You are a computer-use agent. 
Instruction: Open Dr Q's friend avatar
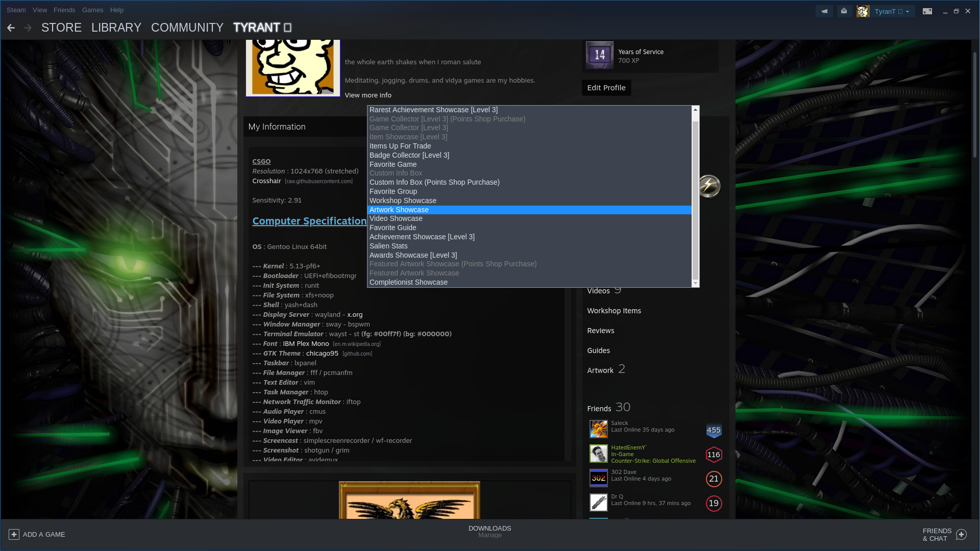pos(599,503)
